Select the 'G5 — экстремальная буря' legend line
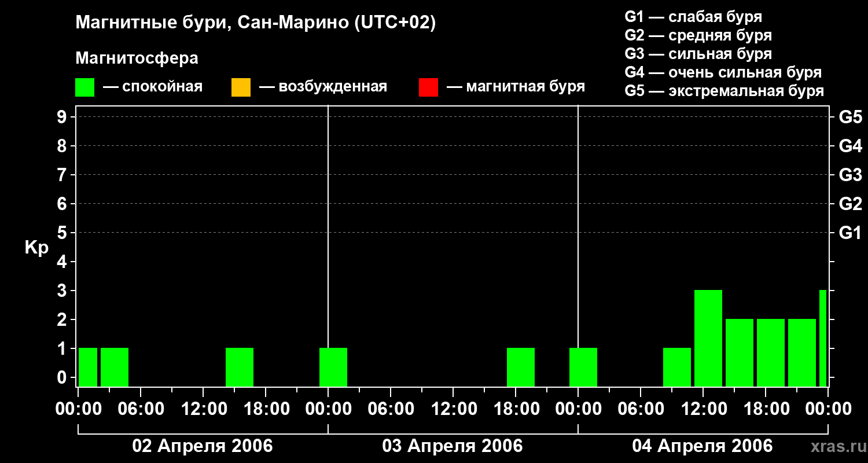This screenshot has height=463, width=868. [724, 91]
